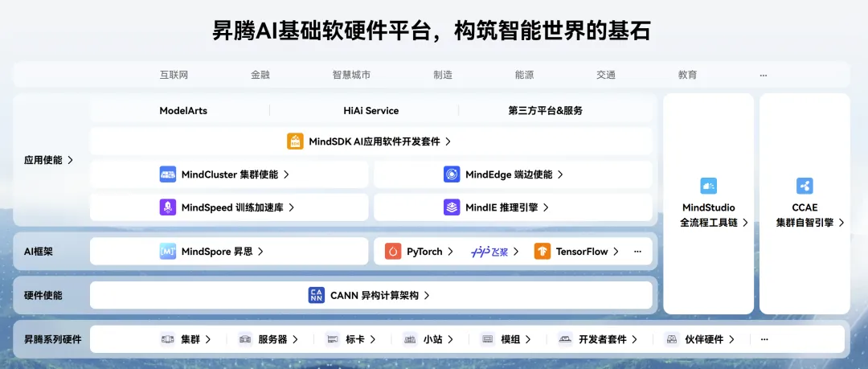
Task: Open CCAE 集群自智引擎 link
Action: tap(805, 215)
